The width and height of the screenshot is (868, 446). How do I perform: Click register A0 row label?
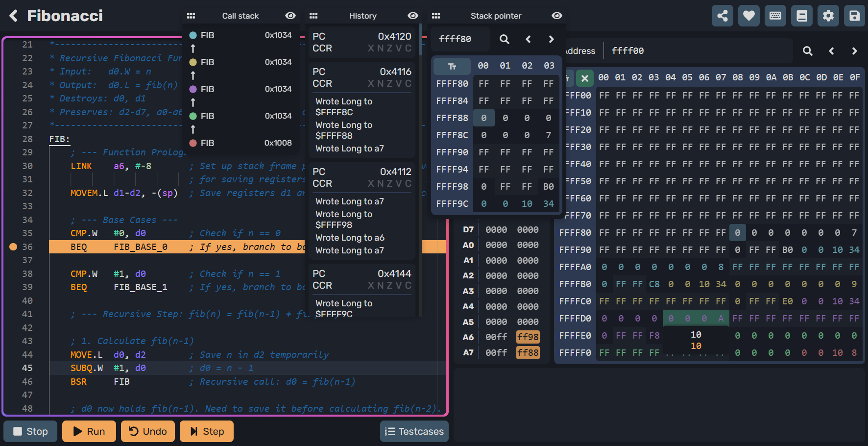[x=468, y=245]
